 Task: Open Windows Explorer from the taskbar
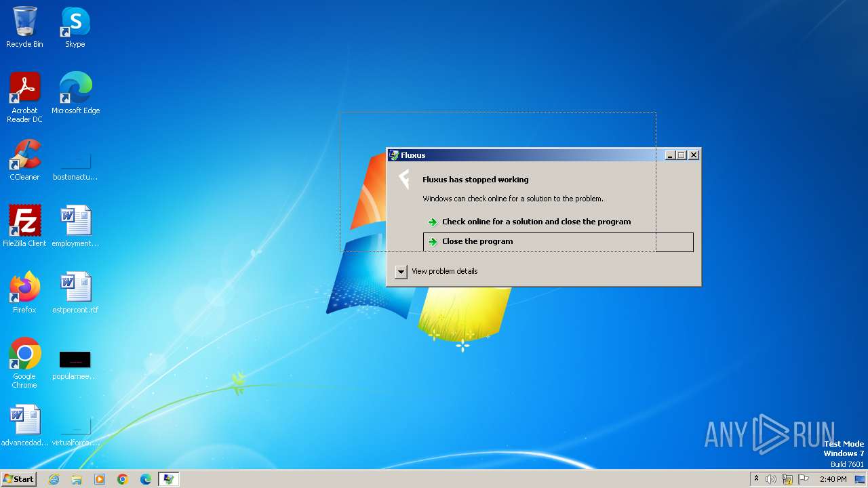[77, 479]
